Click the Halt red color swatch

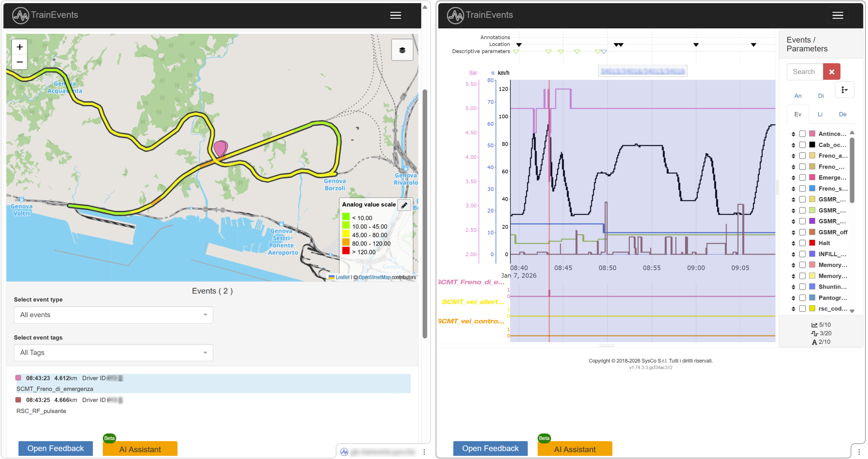pyautogui.click(x=812, y=243)
